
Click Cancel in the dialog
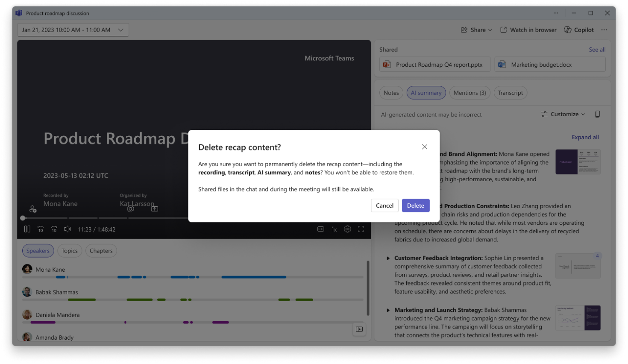point(384,205)
